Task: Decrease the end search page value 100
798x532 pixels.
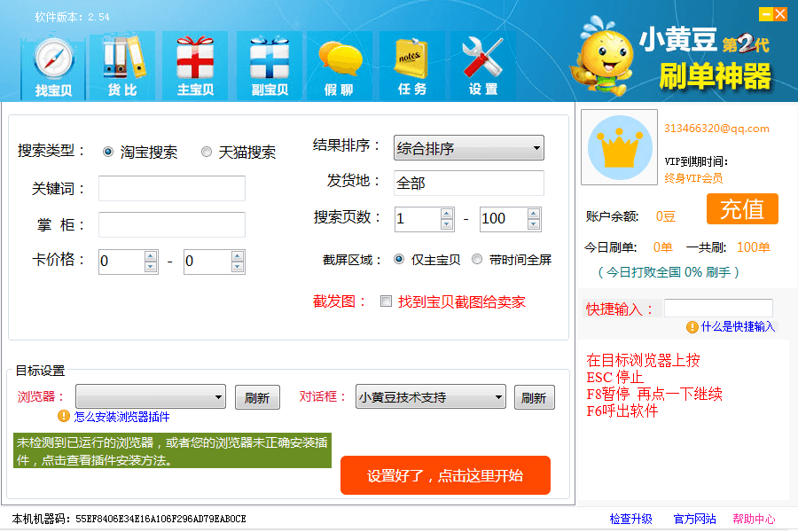Action: pos(534,224)
